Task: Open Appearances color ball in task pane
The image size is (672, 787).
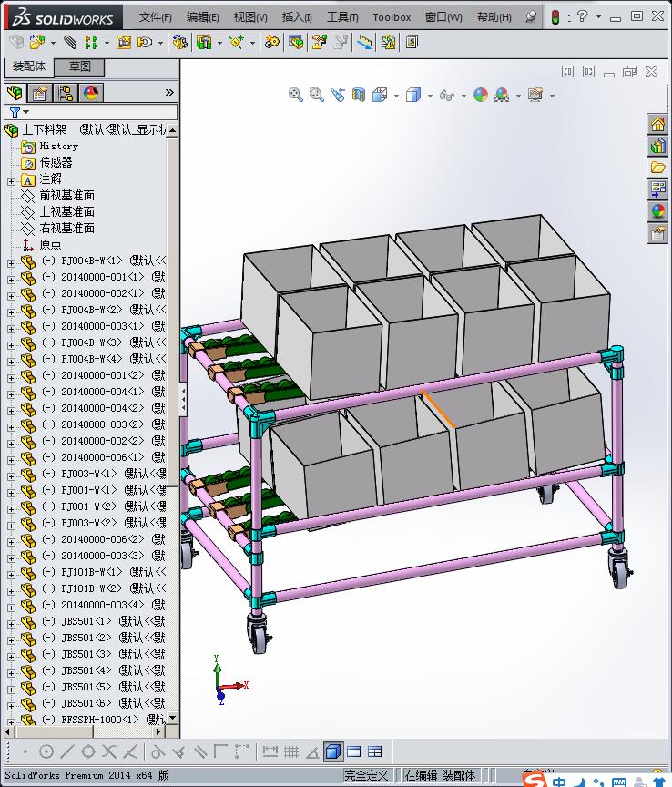Action: [657, 210]
